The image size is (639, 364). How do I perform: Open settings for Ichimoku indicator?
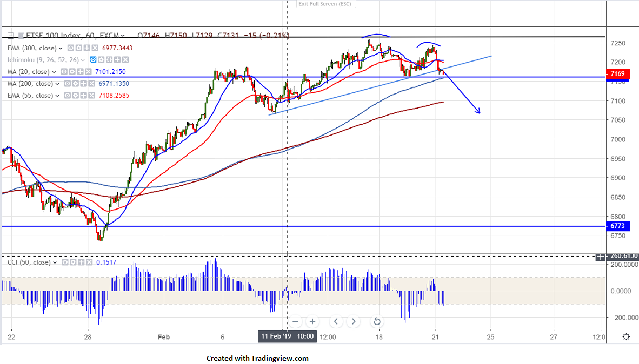[x=101, y=60]
